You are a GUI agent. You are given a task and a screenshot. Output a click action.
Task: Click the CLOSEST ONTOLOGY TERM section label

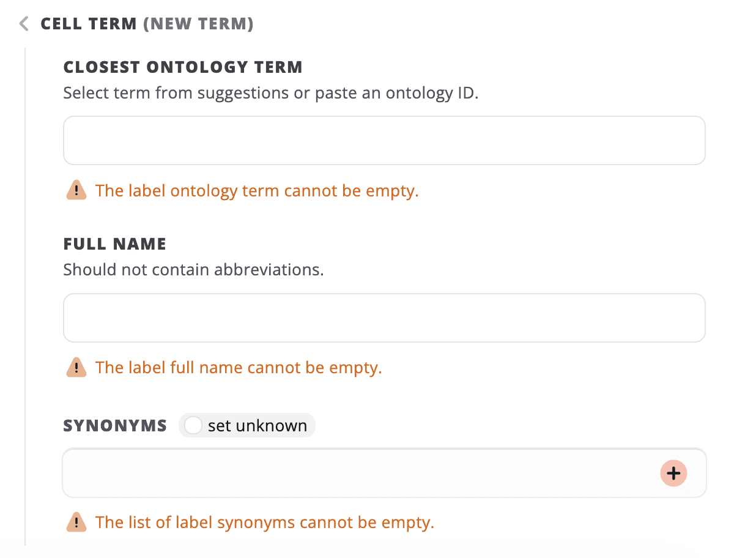pos(182,67)
